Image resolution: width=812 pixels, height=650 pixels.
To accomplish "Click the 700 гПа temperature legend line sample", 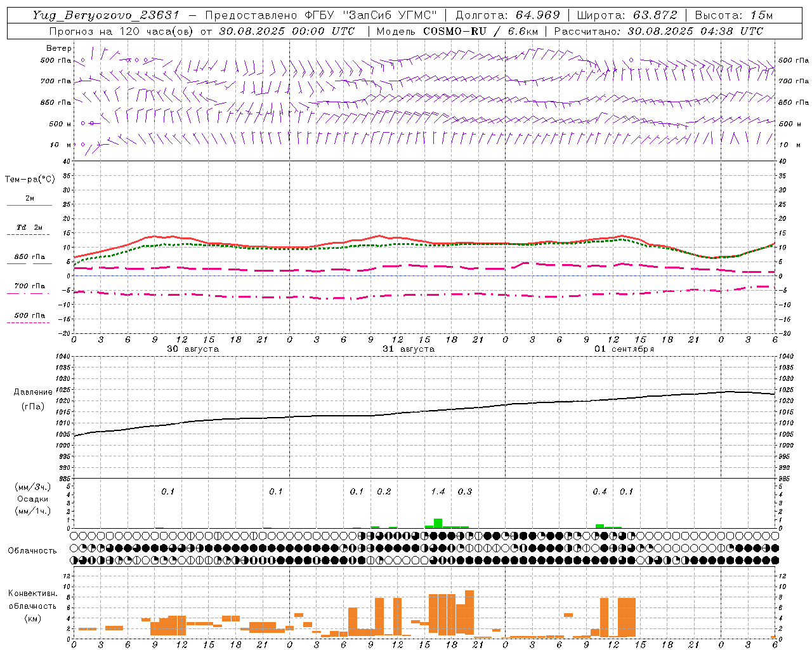I will coord(29,293).
